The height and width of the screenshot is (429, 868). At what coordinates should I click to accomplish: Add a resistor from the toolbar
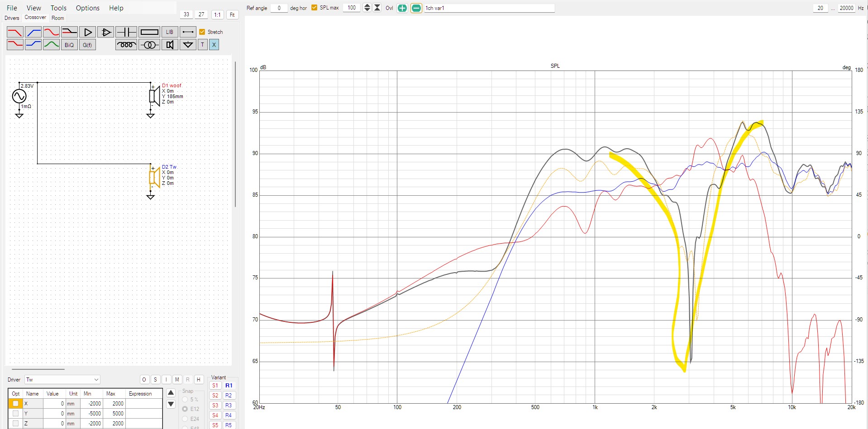coord(149,32)
